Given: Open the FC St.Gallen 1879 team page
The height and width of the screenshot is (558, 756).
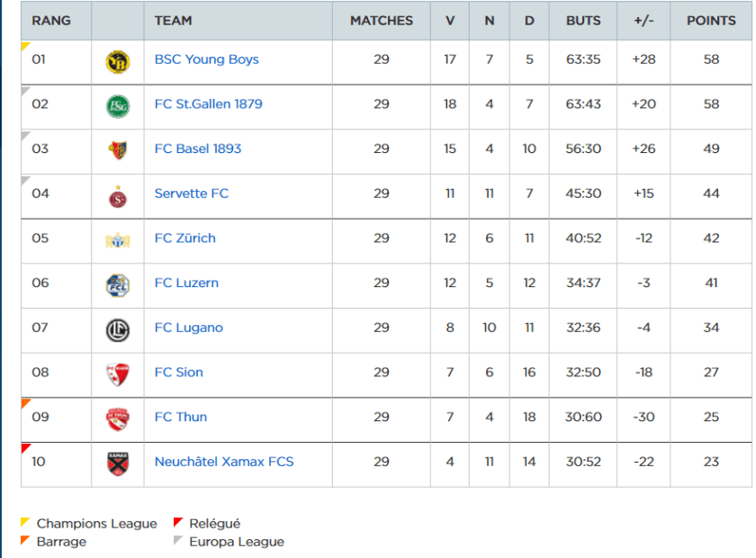Looking at the screenshot, I should pyautogui.click(x=208, y=103).
